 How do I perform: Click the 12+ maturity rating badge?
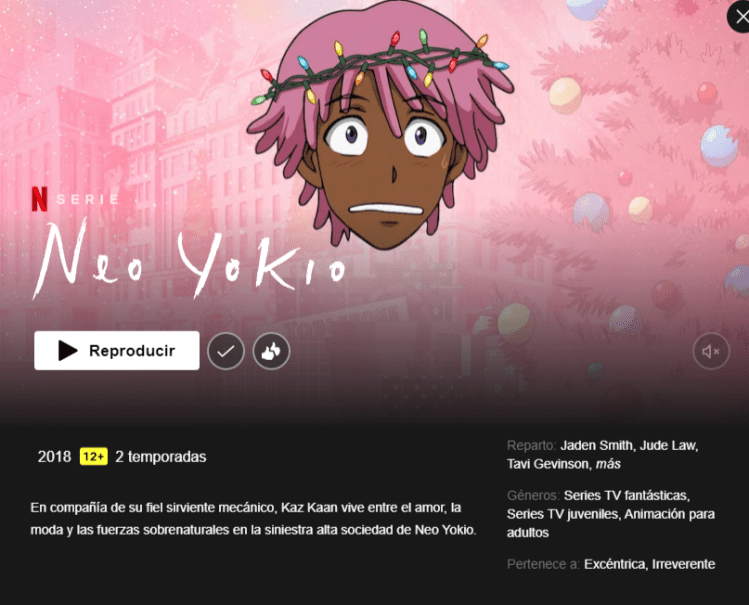coord(94,457)
